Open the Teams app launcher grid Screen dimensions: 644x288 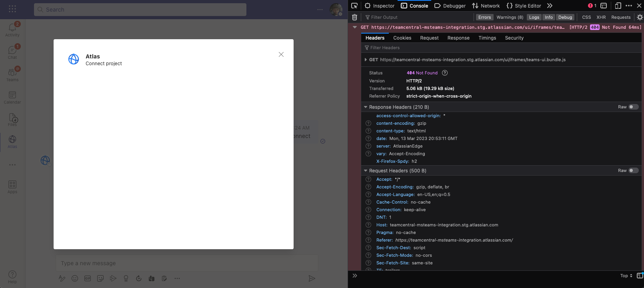(x=12, y=9)
